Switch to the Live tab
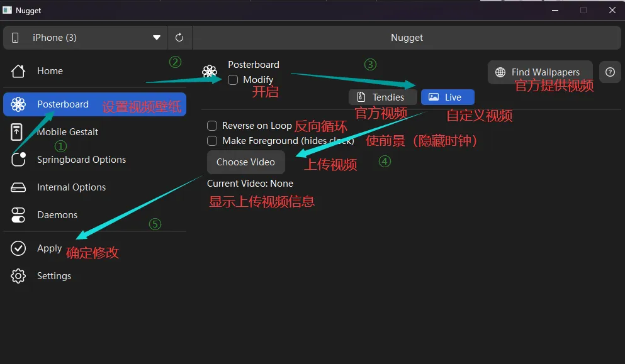The width and height of the screenshot is (625, 364). click(x=448, y=97)
